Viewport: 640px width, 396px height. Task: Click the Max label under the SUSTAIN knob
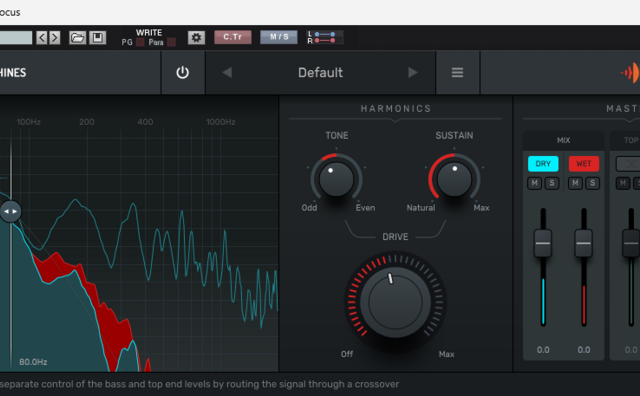point(481,208)
